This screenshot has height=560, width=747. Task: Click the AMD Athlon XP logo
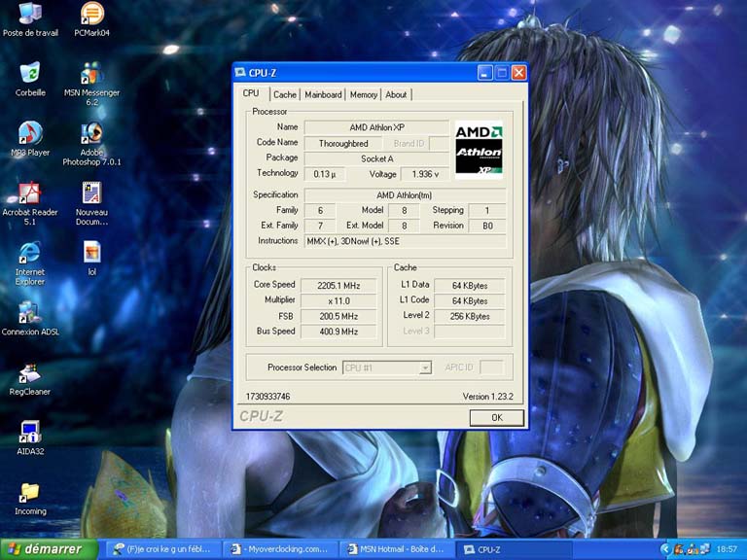479,150
